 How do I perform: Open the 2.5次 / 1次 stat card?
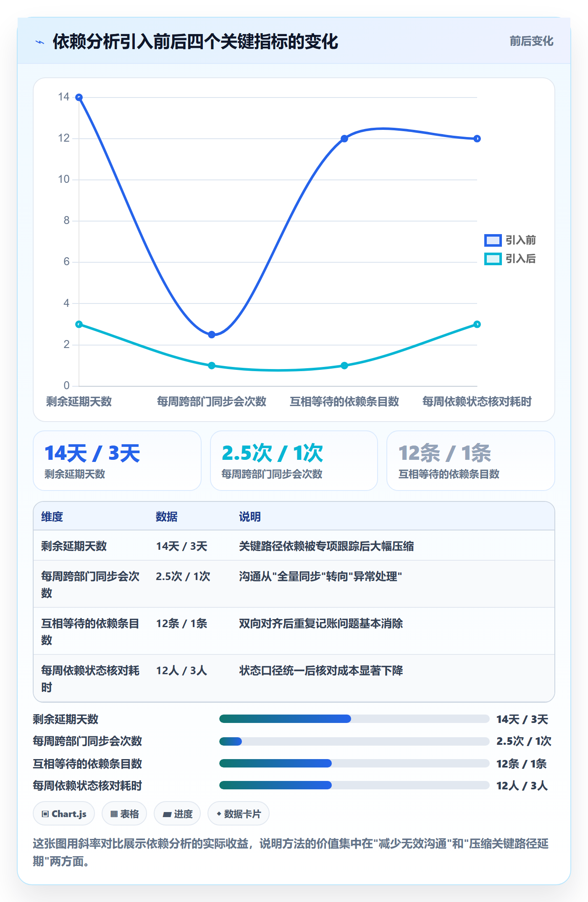[294, 461]
